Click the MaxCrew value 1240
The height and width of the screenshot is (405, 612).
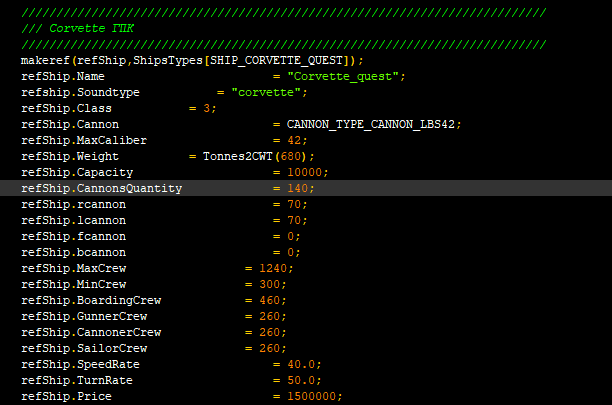(273, 268)
